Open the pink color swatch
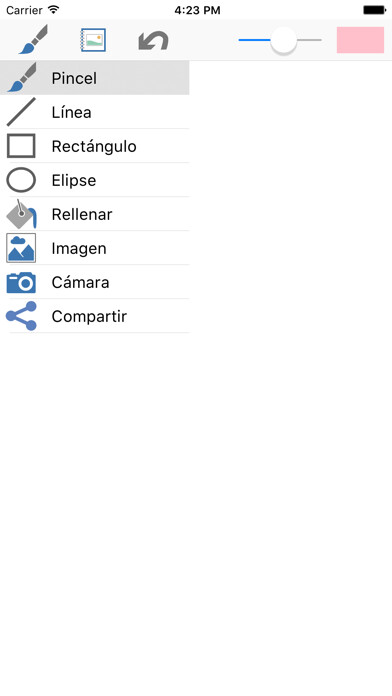Screen dimensions: 392x696 coord(360,40)
